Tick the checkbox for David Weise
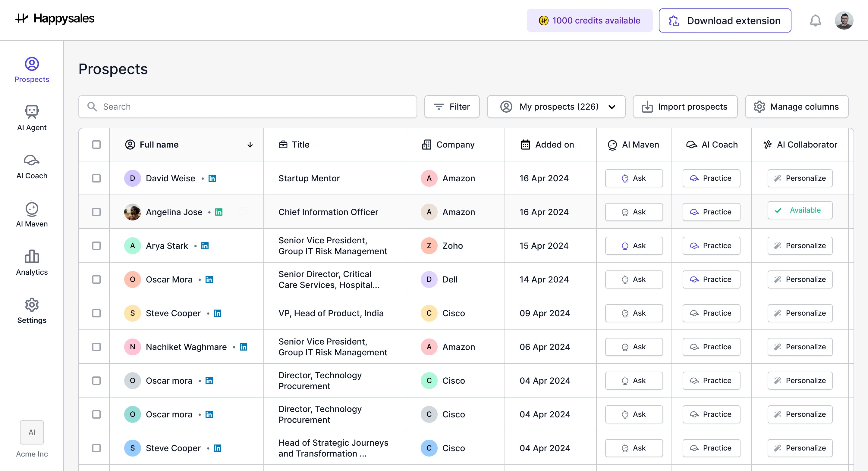This screenshot has width=868, height=471. tap(96, 178)
